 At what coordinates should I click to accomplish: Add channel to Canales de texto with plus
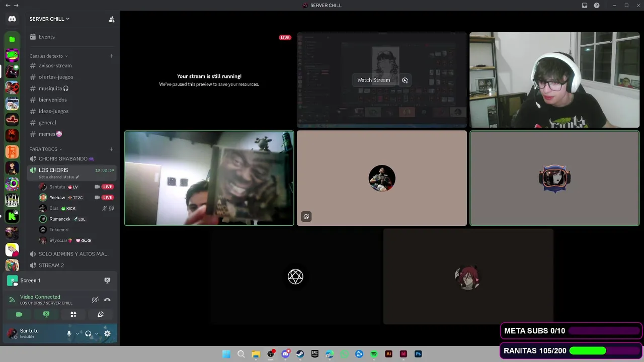111,56
